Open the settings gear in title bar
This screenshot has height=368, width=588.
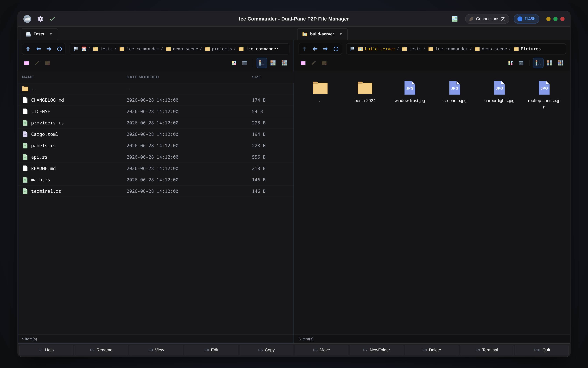(40, 19)
